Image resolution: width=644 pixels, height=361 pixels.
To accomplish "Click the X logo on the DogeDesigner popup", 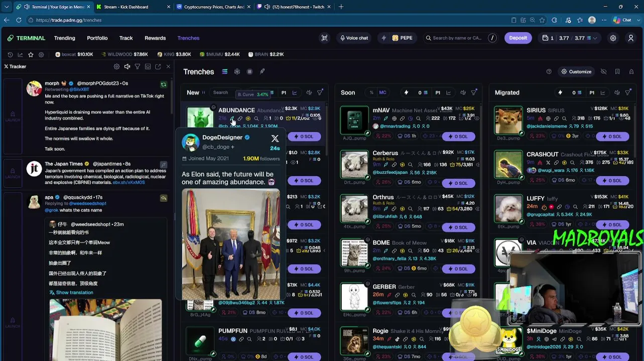I will 275,138.
